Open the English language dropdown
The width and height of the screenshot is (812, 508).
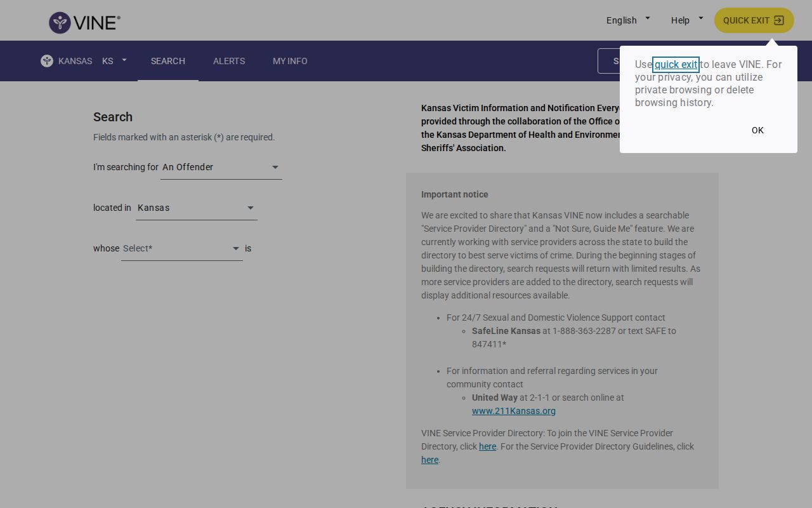(x=628, y=20)
